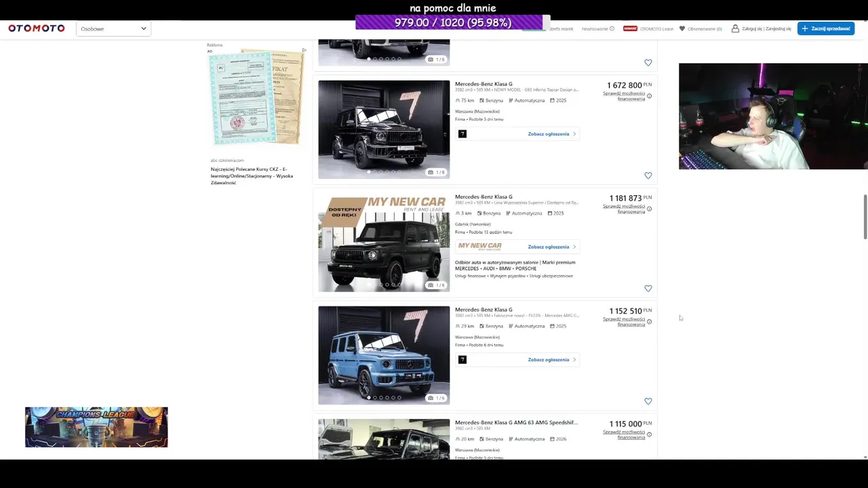Click Sprawdź możliwości finansowania under 1 115 000 PLN
This screenshot has width=868, height=488.
tap(624, 434)
